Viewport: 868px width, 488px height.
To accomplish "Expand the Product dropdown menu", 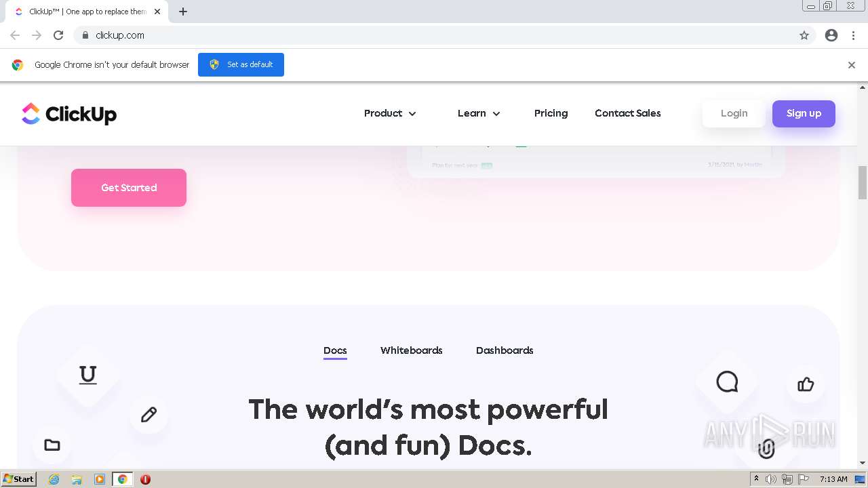I will click(390, 114).
